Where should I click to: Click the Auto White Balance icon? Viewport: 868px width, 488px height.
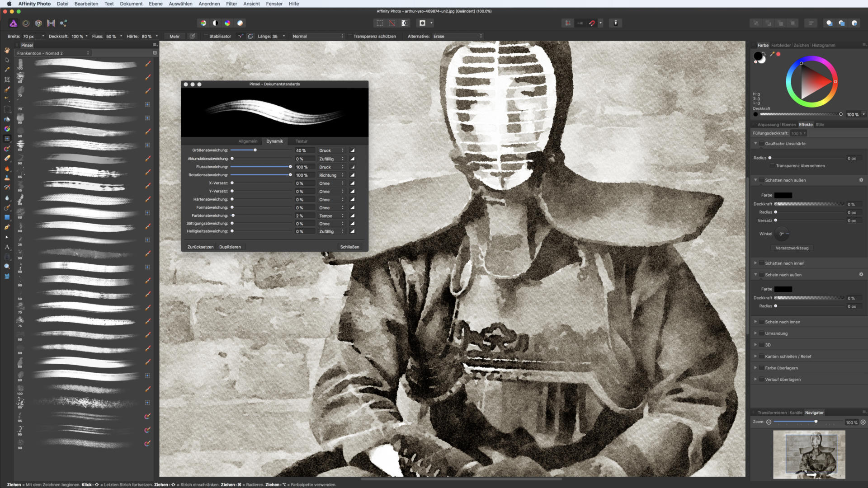tap(240, 23)
